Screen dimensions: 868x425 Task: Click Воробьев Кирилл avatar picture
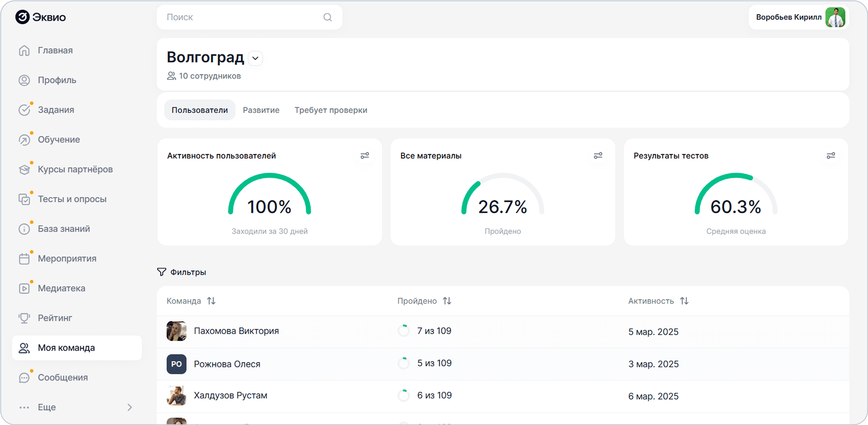(x=835, y=17)
